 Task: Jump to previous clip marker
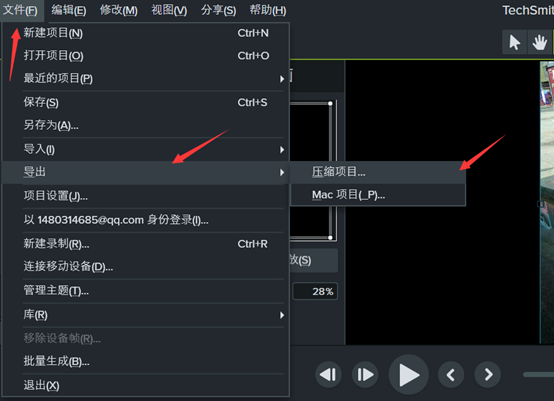point(451,375)
